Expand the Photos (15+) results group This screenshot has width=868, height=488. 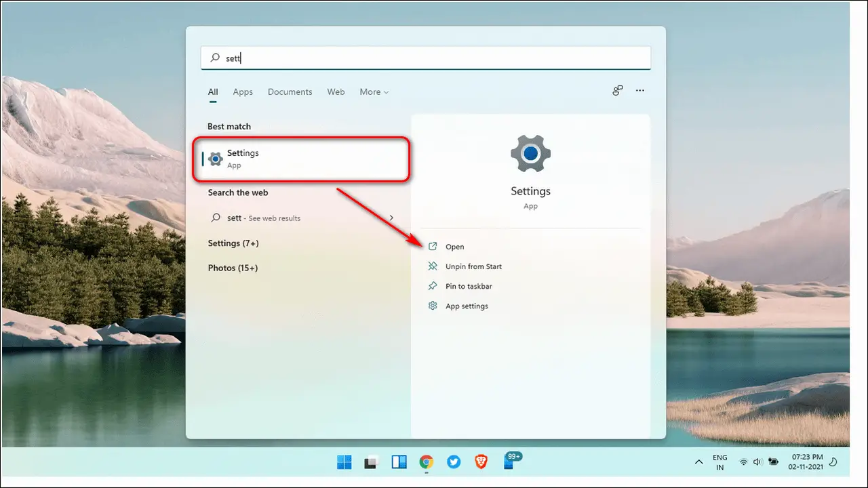(x=233, y=268)
